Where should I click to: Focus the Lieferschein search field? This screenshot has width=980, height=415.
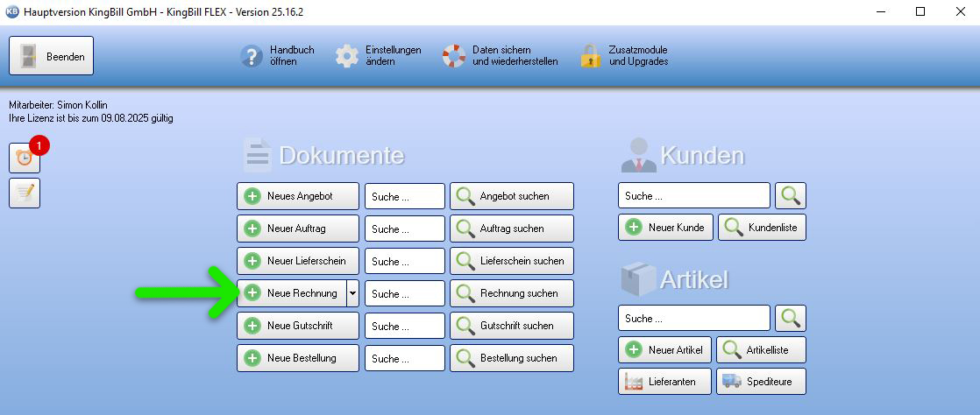[405, 262]
